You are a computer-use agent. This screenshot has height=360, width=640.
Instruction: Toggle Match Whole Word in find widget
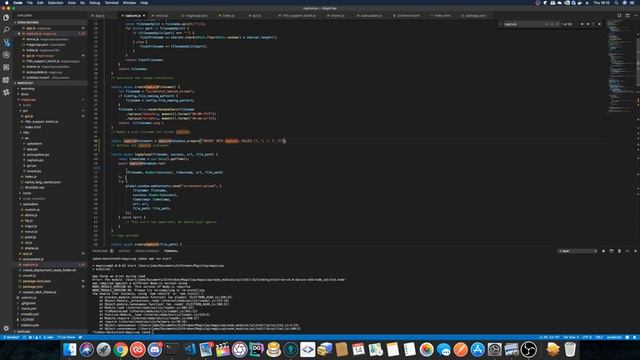[x=552, y=24]
